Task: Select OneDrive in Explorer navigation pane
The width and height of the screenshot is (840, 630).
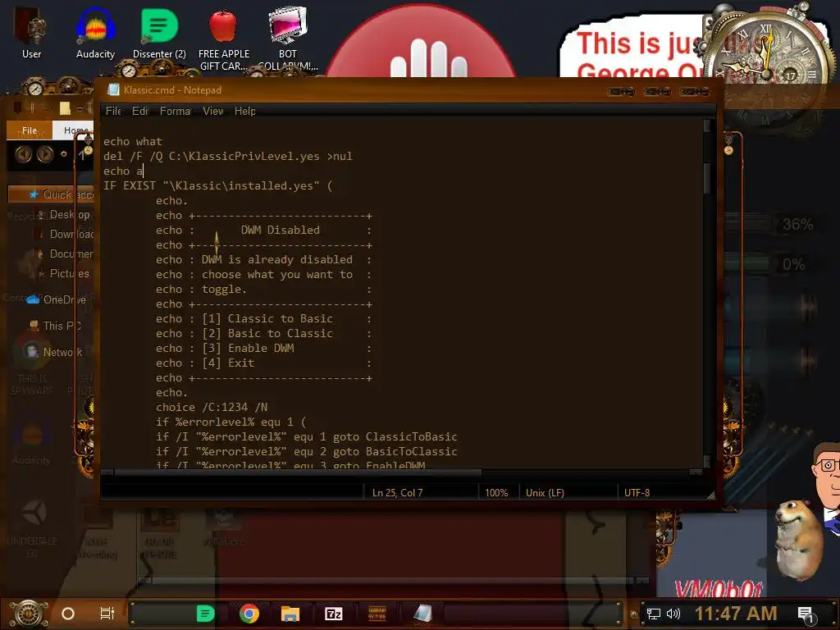Action: click(x=57, y=299)
